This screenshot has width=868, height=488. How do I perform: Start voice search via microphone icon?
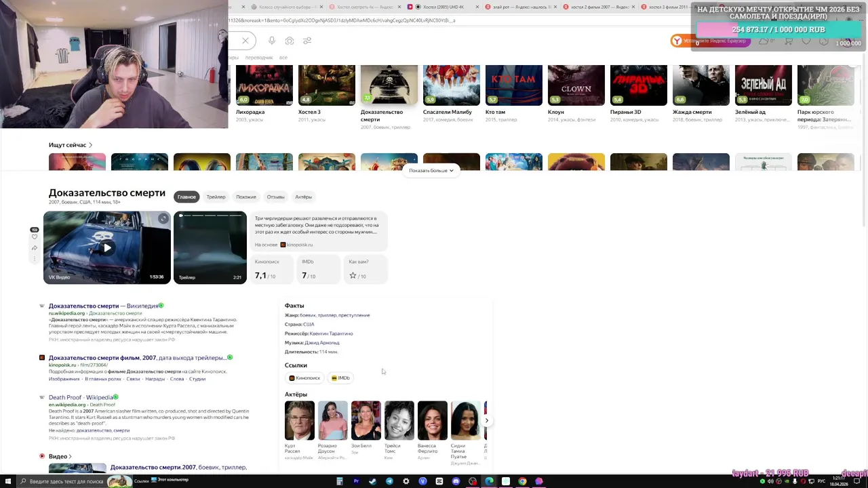click(272, 41)
